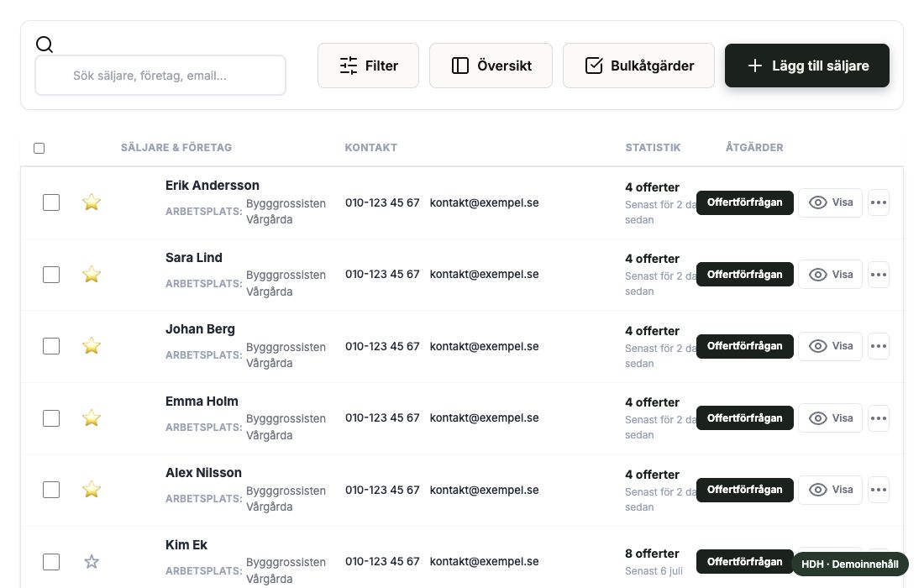This screenshot has height=588, width=924.
Task: Focus the Sök säljare search field
Action: (x=160, y=76)
